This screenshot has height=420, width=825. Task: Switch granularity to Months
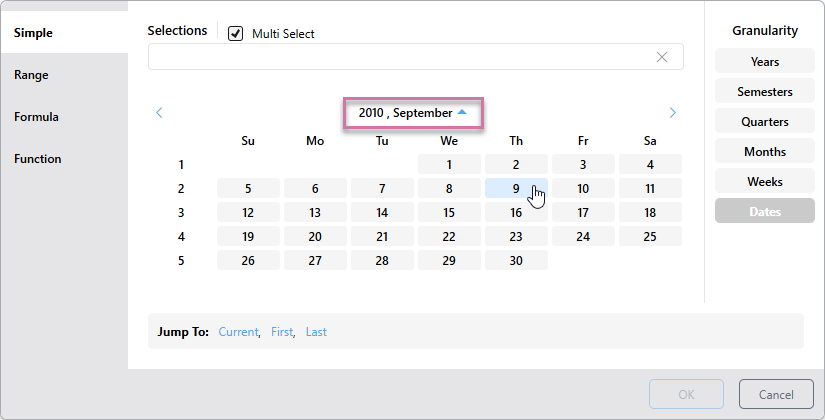764,152
